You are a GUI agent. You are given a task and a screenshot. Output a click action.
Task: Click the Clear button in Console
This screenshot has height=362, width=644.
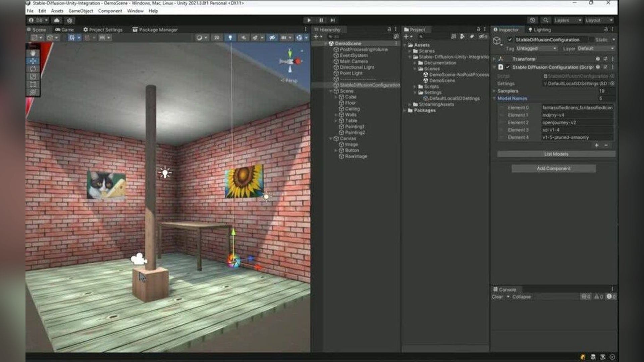(497, 297)
